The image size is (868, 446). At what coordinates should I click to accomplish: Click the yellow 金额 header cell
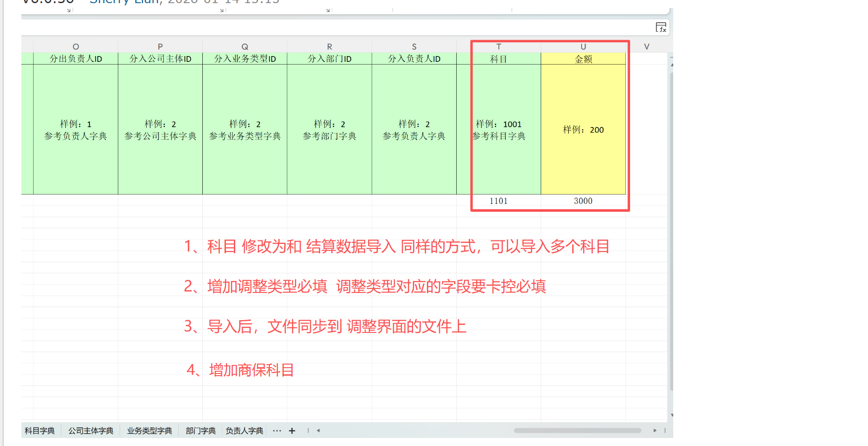tap(583, 59)
